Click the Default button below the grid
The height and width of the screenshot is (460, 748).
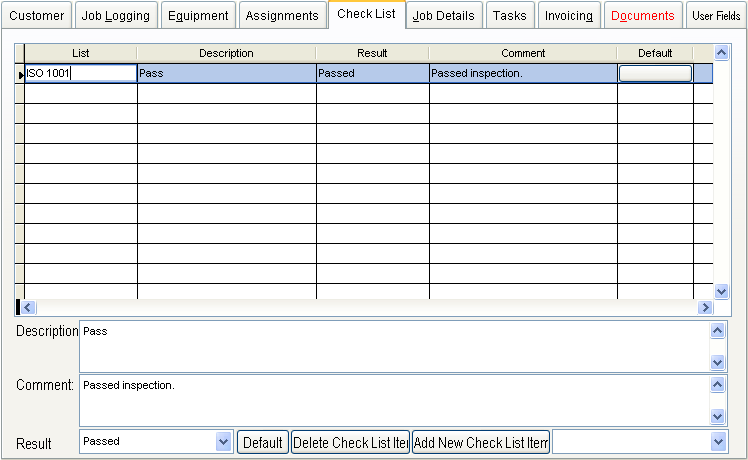pyautogui.click(x=263, y=442)
